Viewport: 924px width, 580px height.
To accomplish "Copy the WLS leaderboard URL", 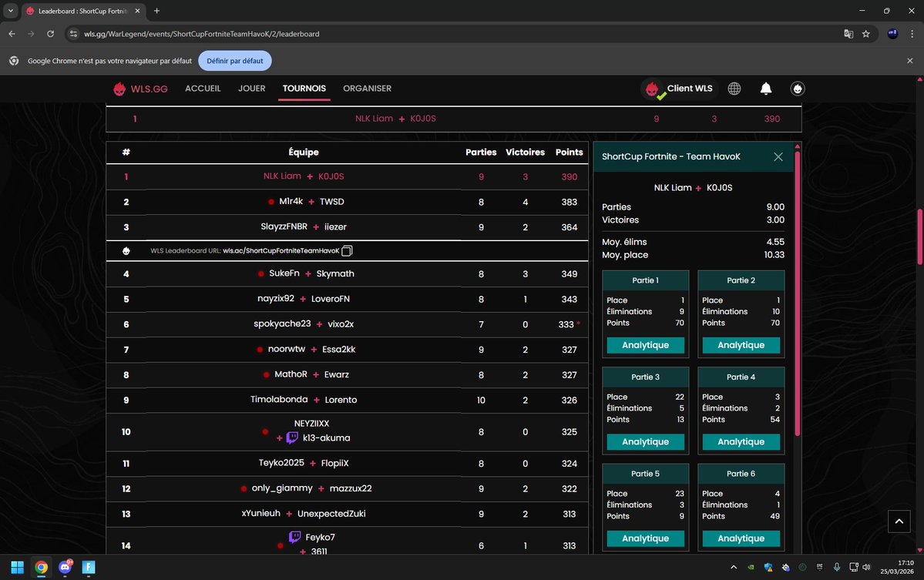I will pyautogui.click(x=347, y=251).
